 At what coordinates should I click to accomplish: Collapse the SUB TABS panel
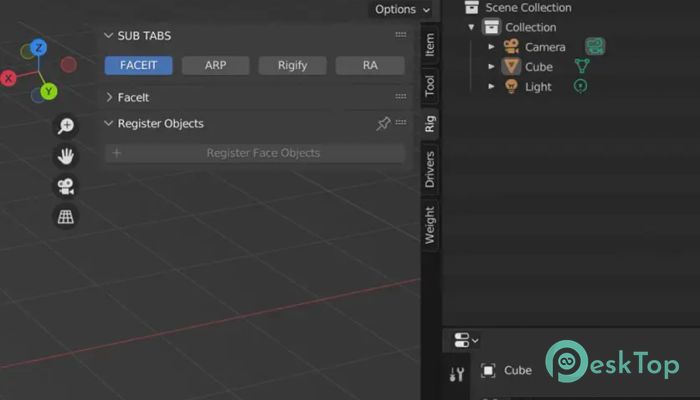pyautogui.click(x=108, y=35)
